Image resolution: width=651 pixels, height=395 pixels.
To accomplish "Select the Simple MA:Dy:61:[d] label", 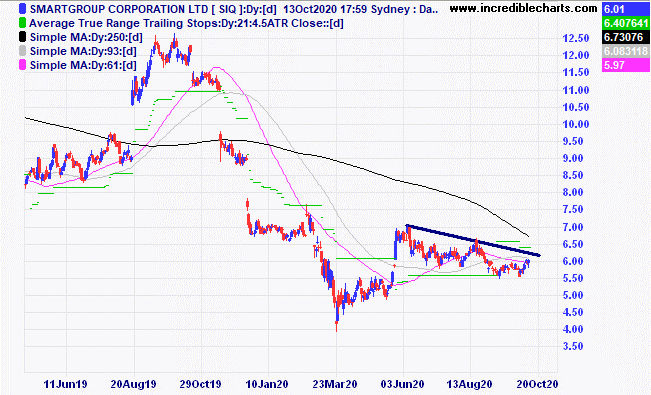I will [x=83, y=65].
